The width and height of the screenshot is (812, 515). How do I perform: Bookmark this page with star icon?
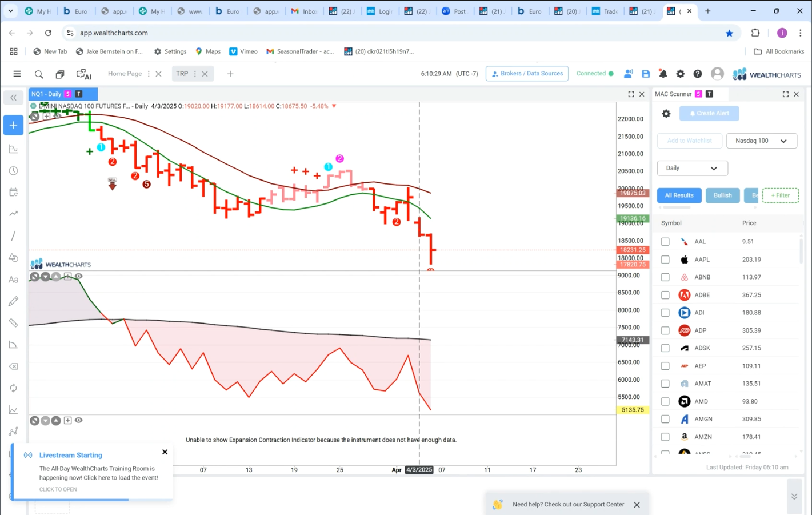click(x=729, y=33)
